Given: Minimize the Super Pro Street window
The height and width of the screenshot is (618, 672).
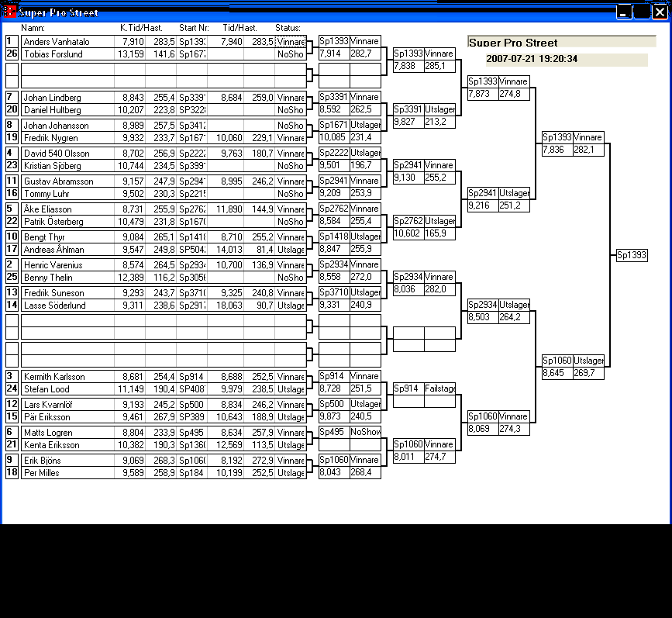Looking at the screenshot, I should (624, 12).
